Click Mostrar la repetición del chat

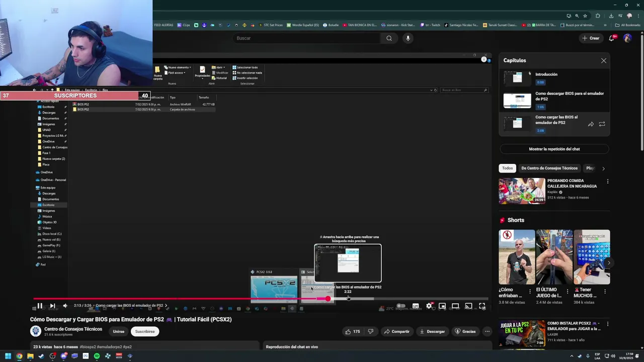[x=554, y=149]
